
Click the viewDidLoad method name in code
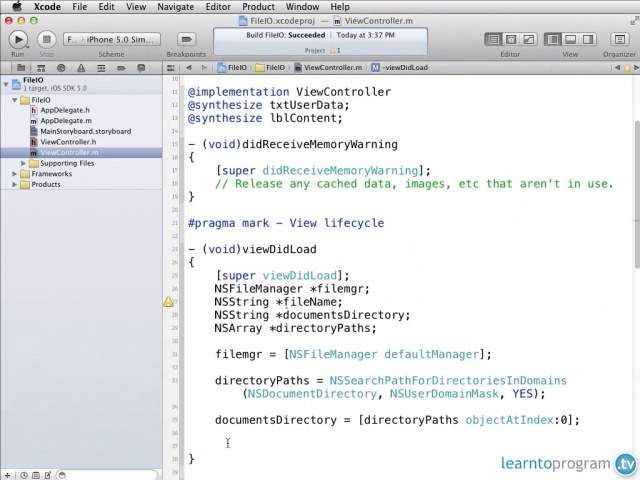(x=279, y=249)
